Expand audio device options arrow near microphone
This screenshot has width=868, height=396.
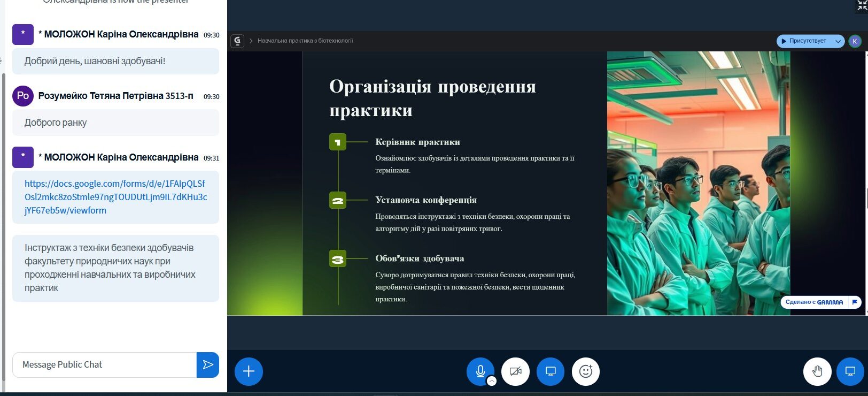pyautogui.click(x=492, y=381)
